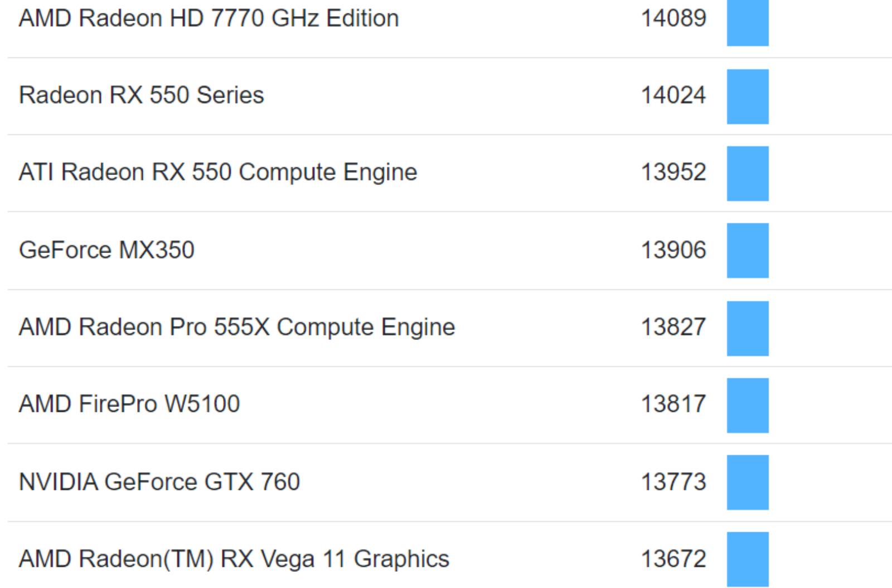Click the score number 13827
This screenshot has height=588, width=892.
pyautogui.click(x=673, y=327)
